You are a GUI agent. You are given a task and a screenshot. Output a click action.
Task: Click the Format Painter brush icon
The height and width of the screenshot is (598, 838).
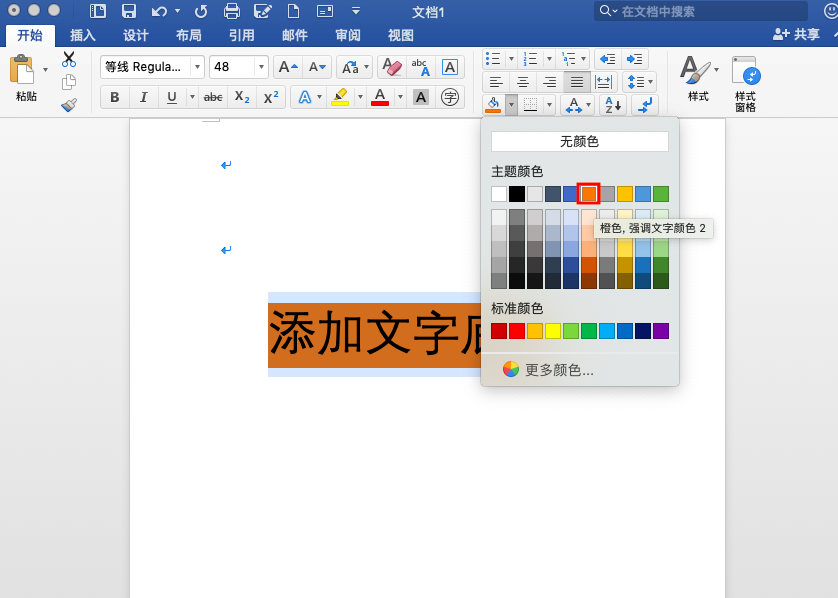[x=69, y=104]
